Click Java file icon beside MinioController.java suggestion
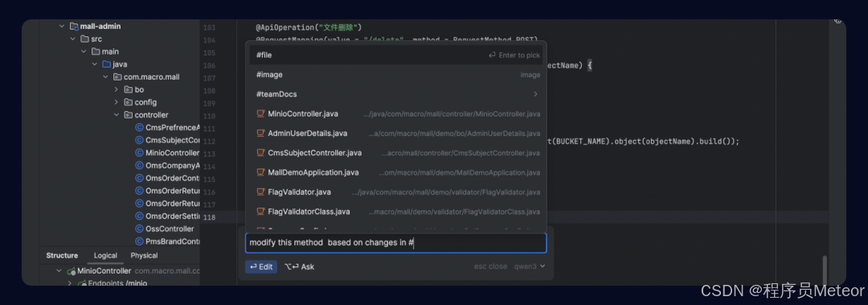The height and width of the screenshot is (305, 868). [x=260, y=113]
